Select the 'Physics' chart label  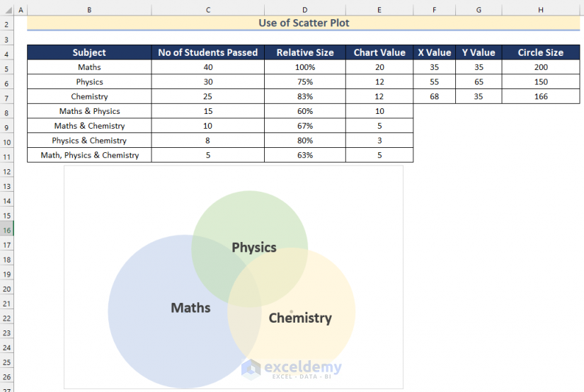click(254, 248)
